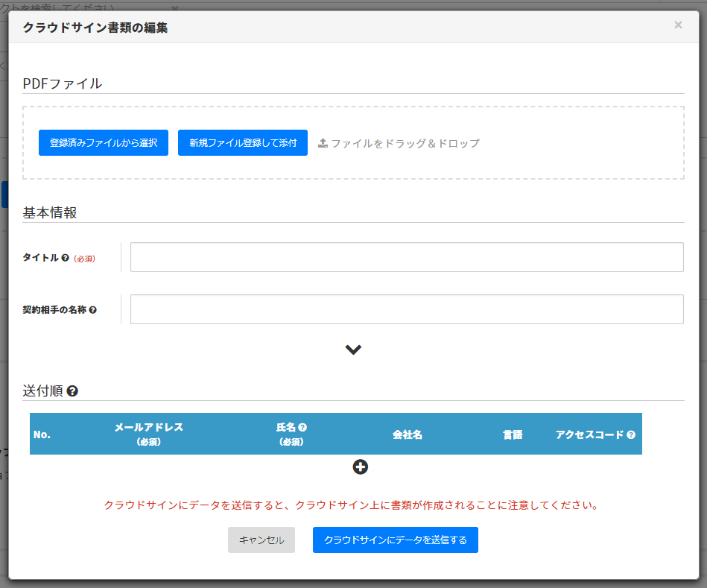Open the help icon next to タイトル
Image resolution: width=707 pixels, height=588 pixels.
coord(66,258)
